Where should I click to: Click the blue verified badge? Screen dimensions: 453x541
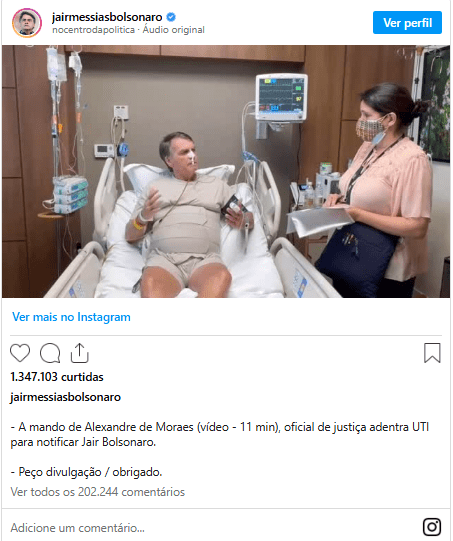(x=171, y=17)
